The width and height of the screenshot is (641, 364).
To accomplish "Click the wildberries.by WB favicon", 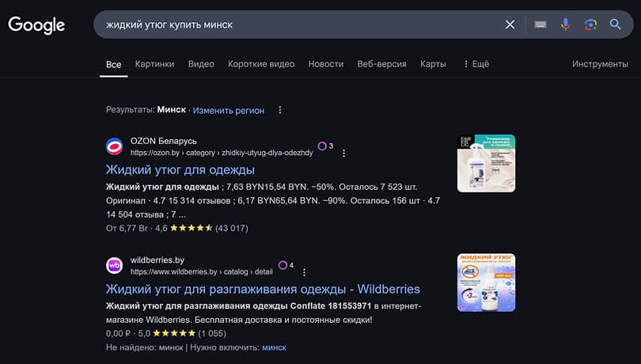I will (x=115, y=265).
